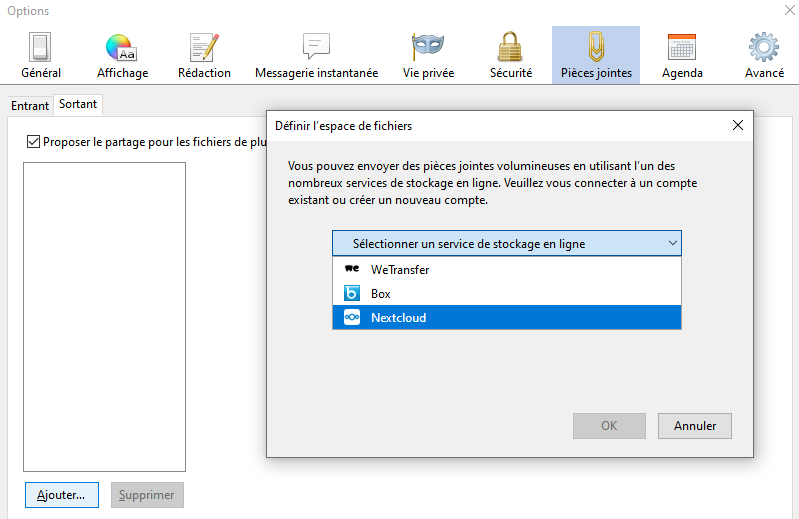
Task: Open the Vie privée mask pane
Action: click(428, 55)
